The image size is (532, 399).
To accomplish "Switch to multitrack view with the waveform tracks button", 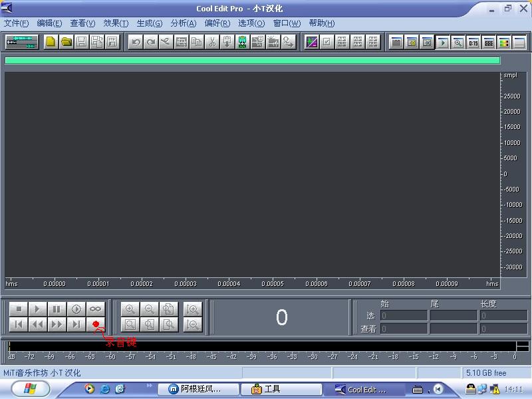I will [x=22, y=42].
